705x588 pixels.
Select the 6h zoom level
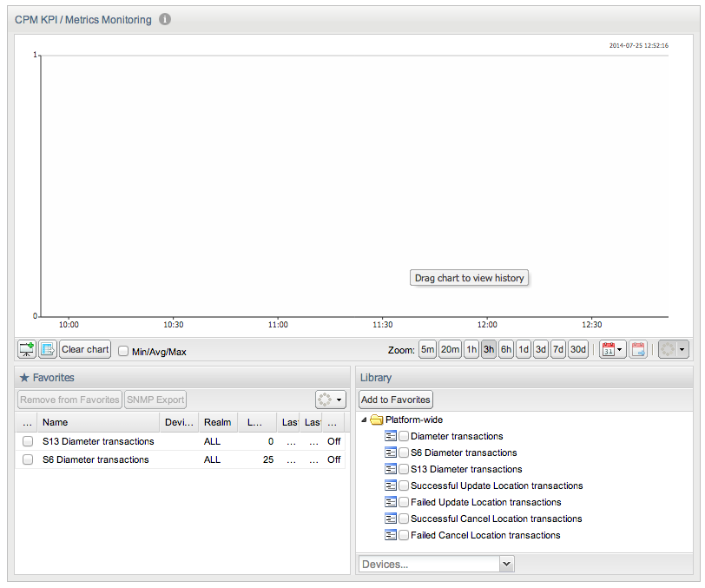506,349
